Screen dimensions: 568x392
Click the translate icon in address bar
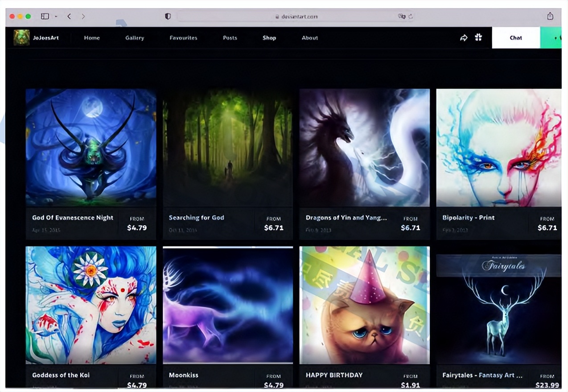pos(401,16)
